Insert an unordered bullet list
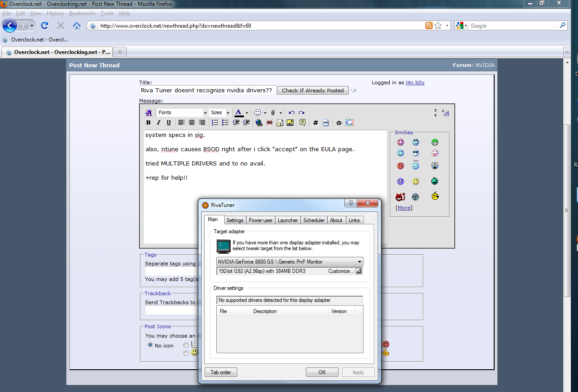 [225, 123]
